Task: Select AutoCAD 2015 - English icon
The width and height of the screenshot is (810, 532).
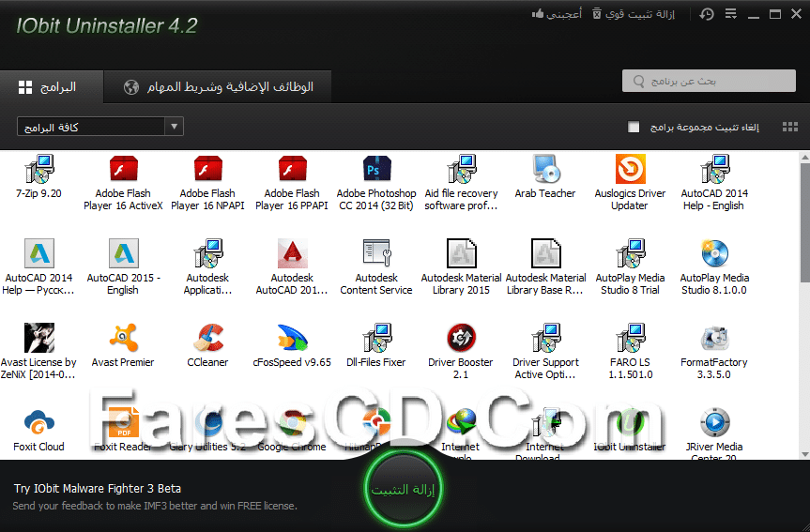Action: click(124, 253)
